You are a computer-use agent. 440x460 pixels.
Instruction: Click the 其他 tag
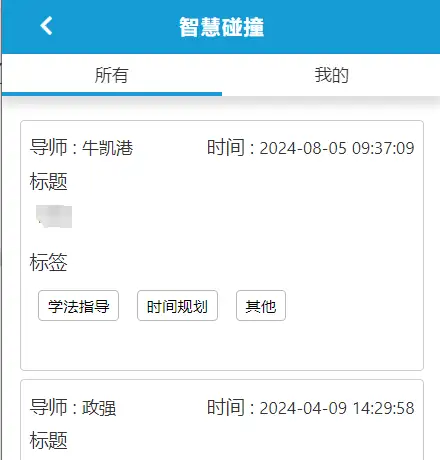[261, 306]
